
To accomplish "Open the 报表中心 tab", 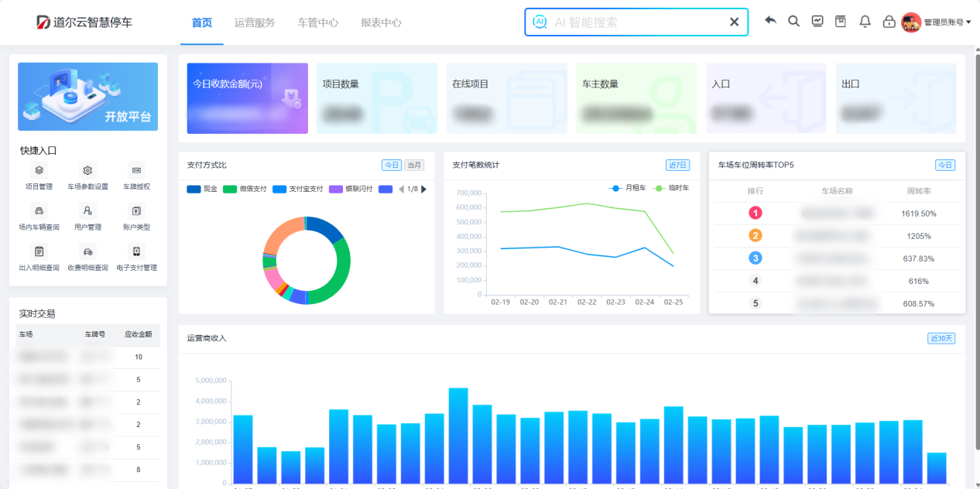I will click(x=381, y=22).
